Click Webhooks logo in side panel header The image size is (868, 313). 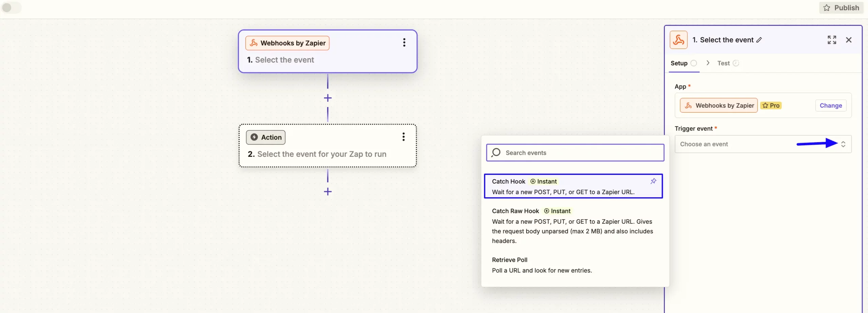[678, 40]
